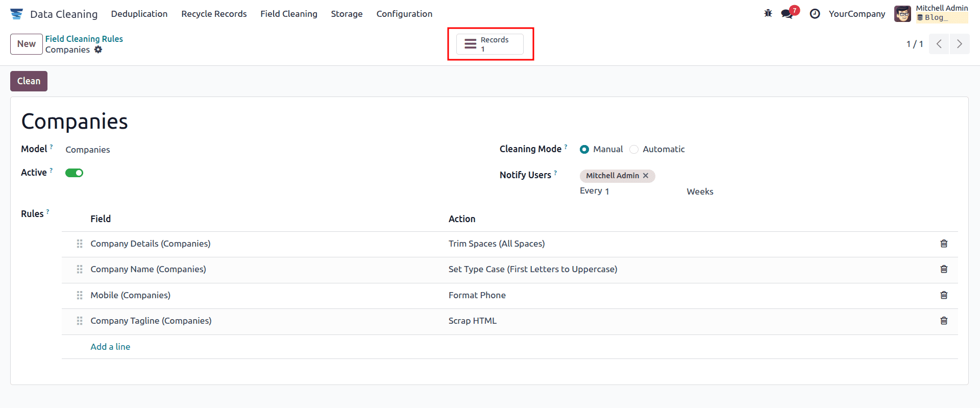The height and width of the screenshot is (408, 980).
Task: Delete the Mobile Format Phone rule
Action: point(944,295)
